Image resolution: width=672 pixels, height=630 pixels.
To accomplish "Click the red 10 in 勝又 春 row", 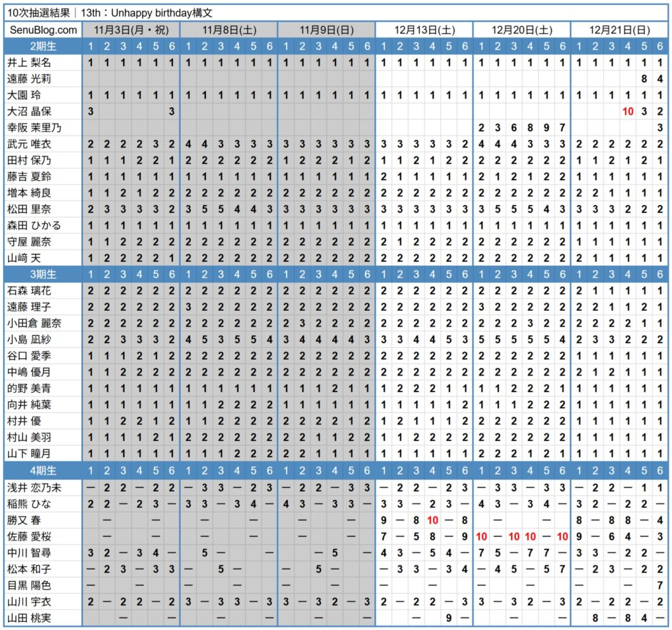I will [x=432, y=520].
